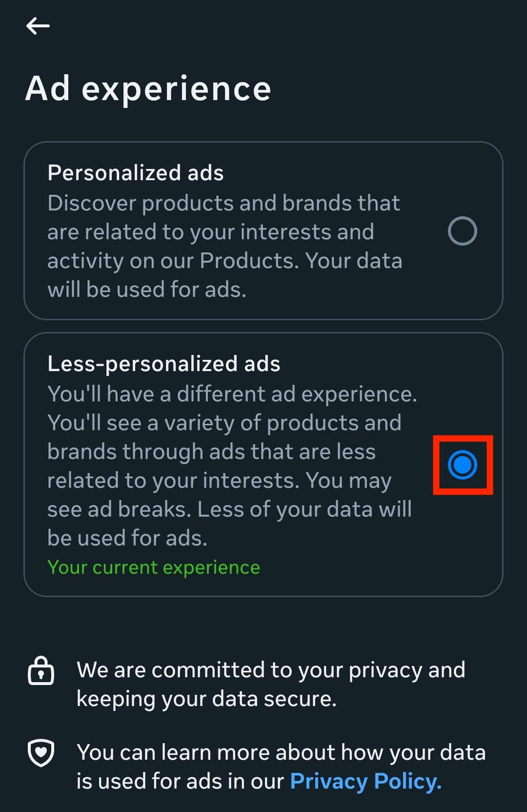Tap the sentence about keeping your data secure
This screenshot has width=527, height=812.
271,684
